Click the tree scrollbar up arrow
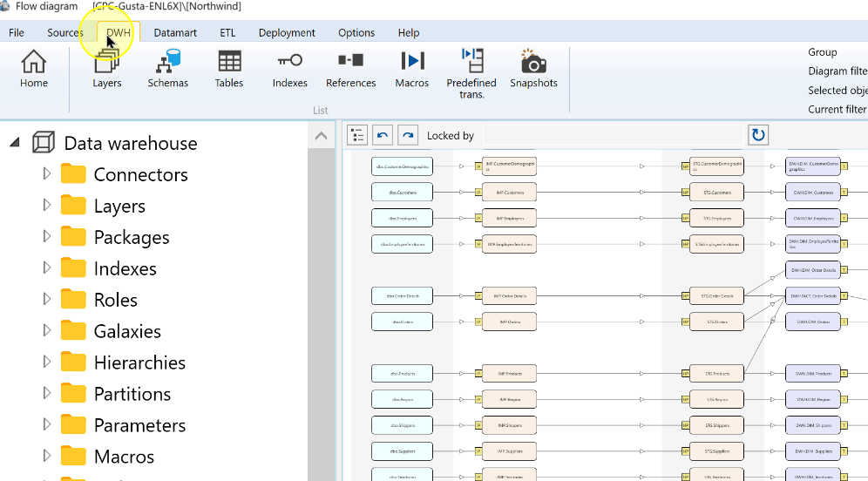The height and width of the screenshot is (481, 868). [x=321, y=136]
